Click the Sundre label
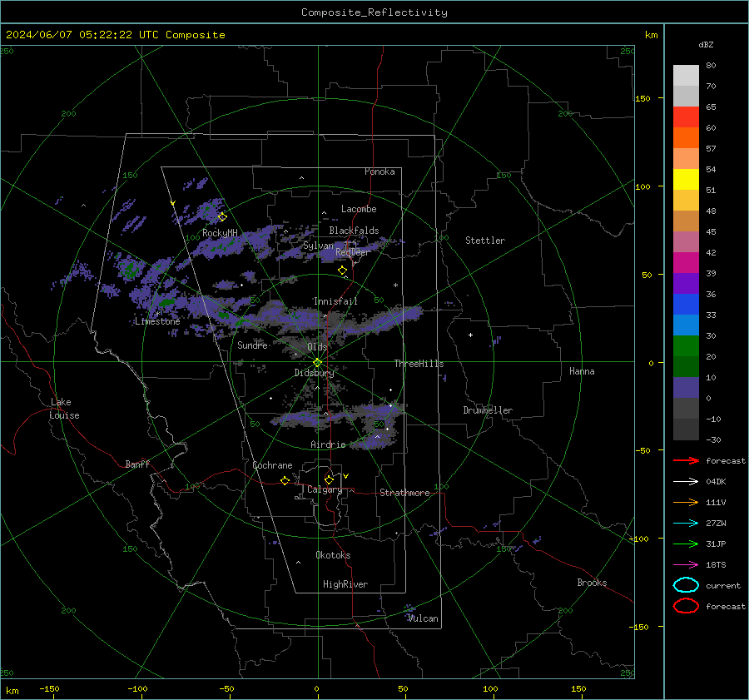The height and width of the screenshot is (700, 749). coord(252,345)
